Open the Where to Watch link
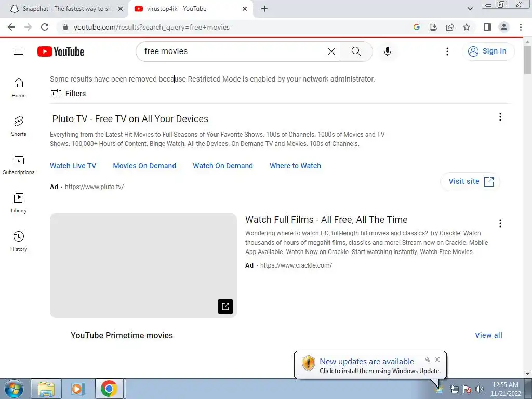Viewport: 532px width, 399px height. pos(295,166)
